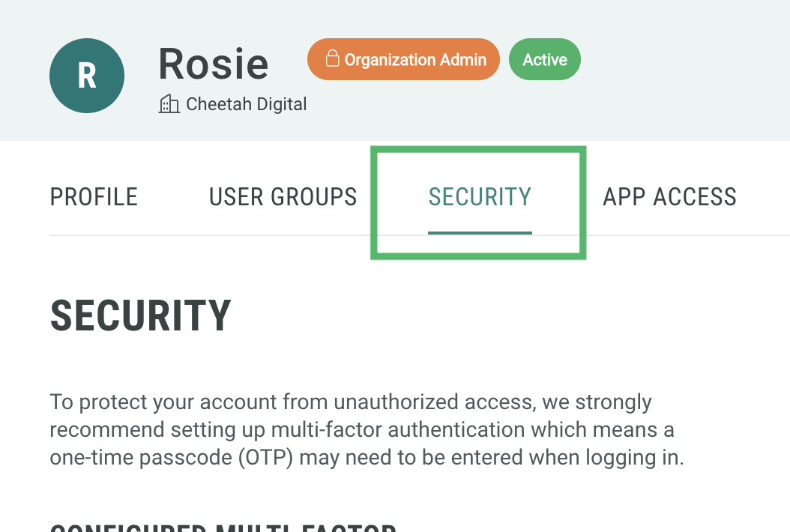Click the orange Organization Admin badge label
Image resolution: width=790 pixels, height=532 pixels.
pos(403,59)
